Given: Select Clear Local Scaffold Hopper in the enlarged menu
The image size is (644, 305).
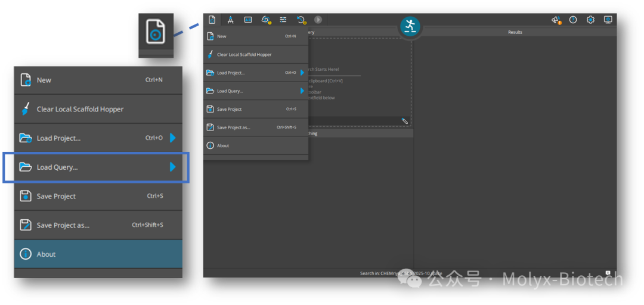Looking at the screenshot, I should coord(98,109).
